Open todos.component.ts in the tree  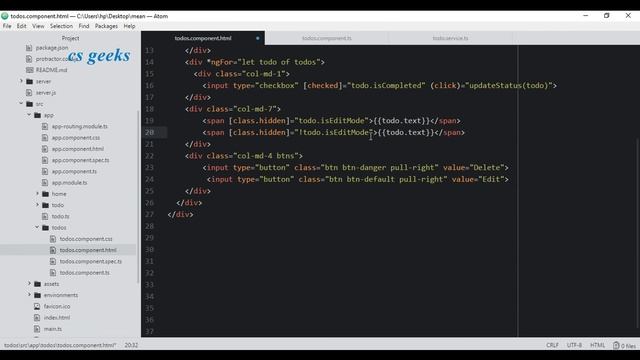pos(84,273)
